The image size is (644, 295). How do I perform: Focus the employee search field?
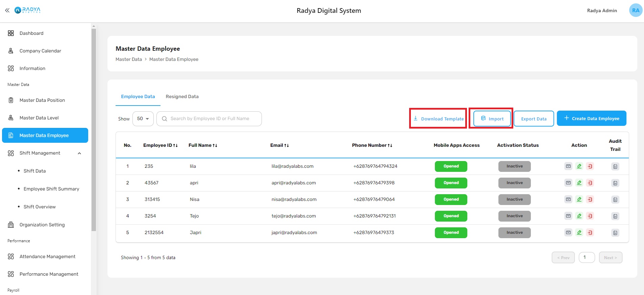(209, 119)
